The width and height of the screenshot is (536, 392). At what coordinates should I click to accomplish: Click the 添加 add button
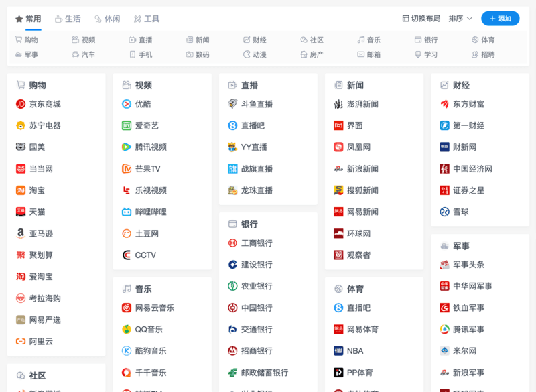[500, 19]
